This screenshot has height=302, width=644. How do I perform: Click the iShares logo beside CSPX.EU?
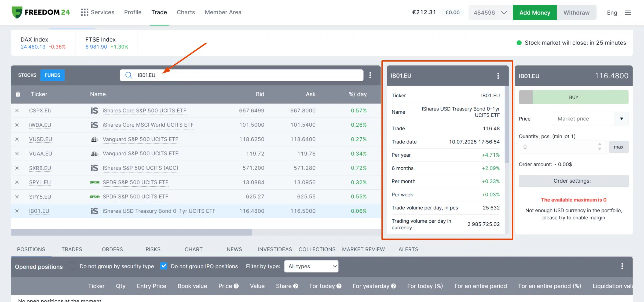94,111
